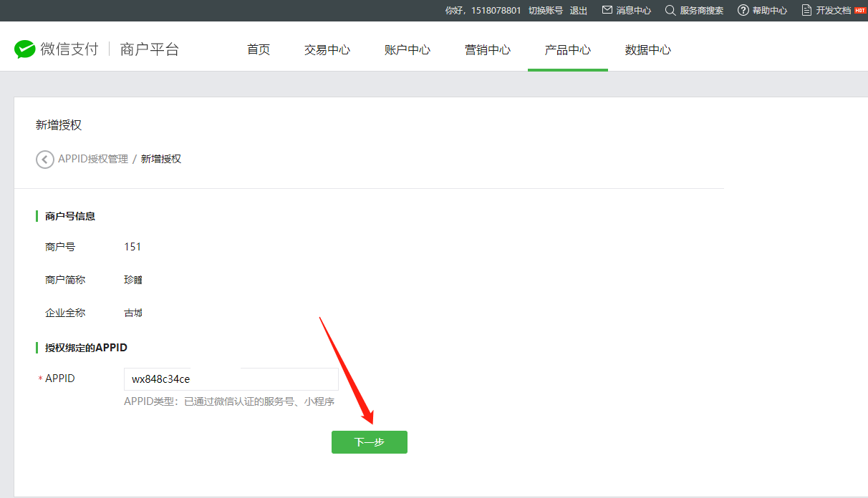Screen dimensions: 868x498
Task: Log out with the 退出 link
Action: click(579, 10)
